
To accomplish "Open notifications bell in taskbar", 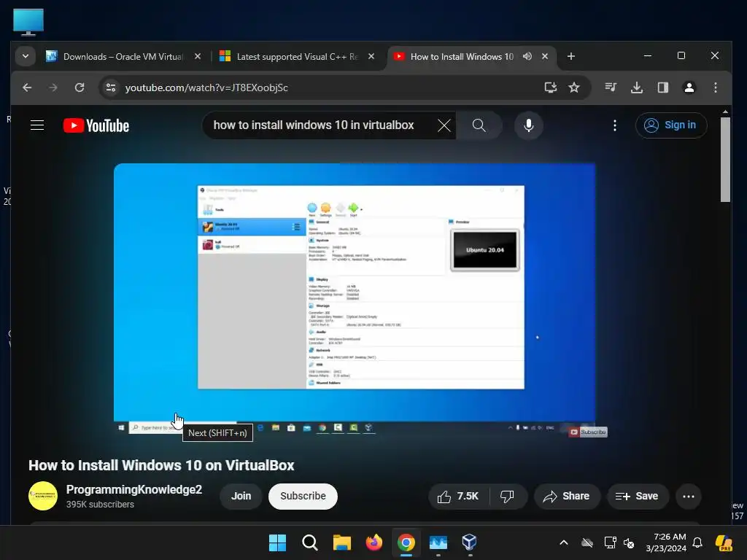I will tap(697, 542).
